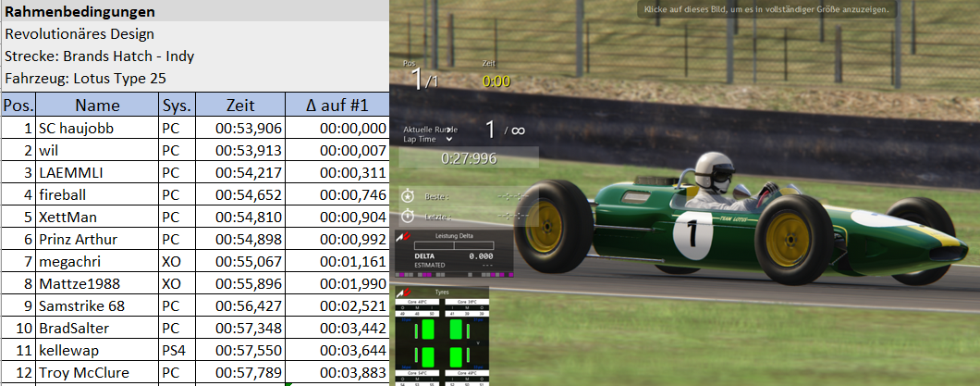The width and height of the screenshot is (980, 386).
Task: Click the lap timer showing 0:27:996
Action: tap(469, 159)
